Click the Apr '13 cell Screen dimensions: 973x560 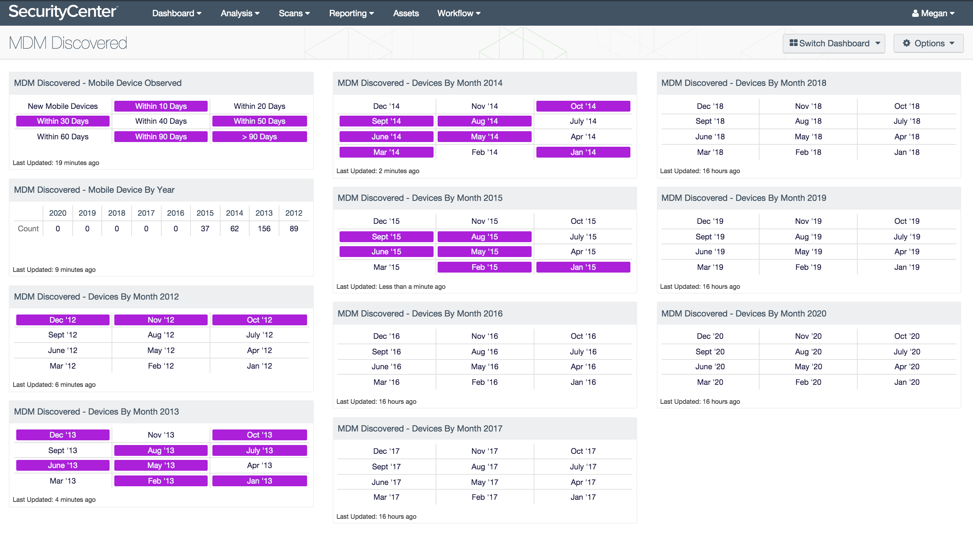260,465
